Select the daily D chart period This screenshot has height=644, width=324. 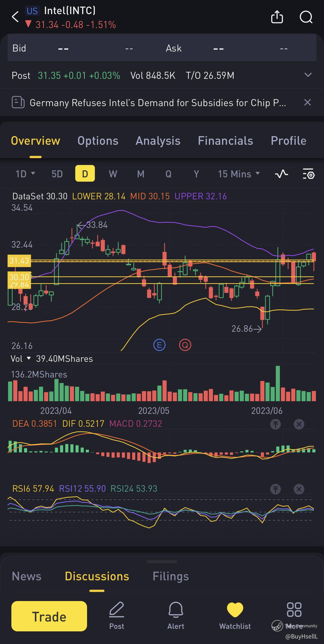point(85,173)
